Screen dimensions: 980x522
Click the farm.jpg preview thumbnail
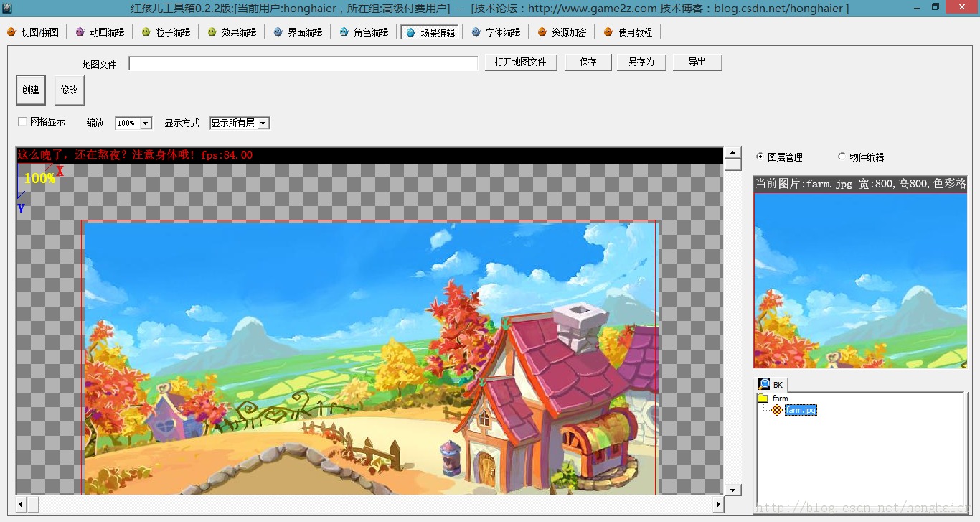860,280
